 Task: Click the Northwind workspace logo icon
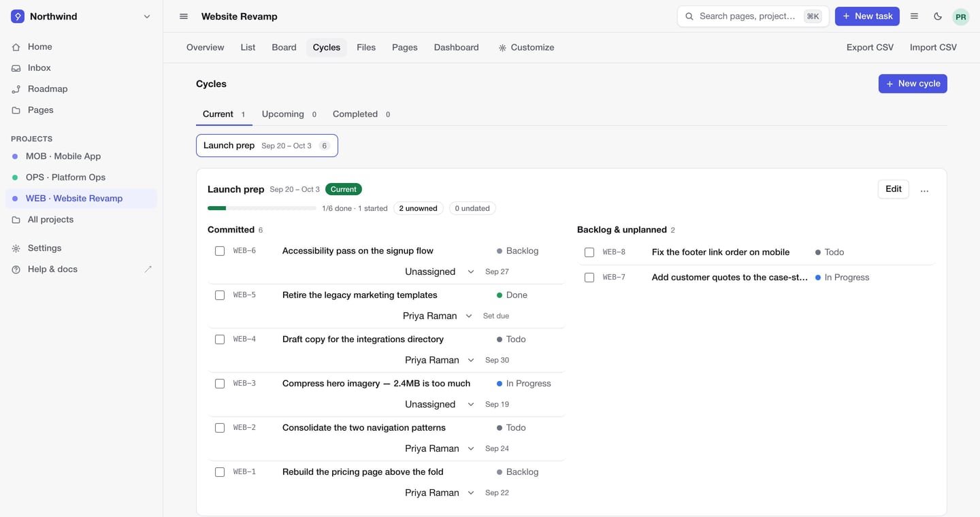[18, 16]
